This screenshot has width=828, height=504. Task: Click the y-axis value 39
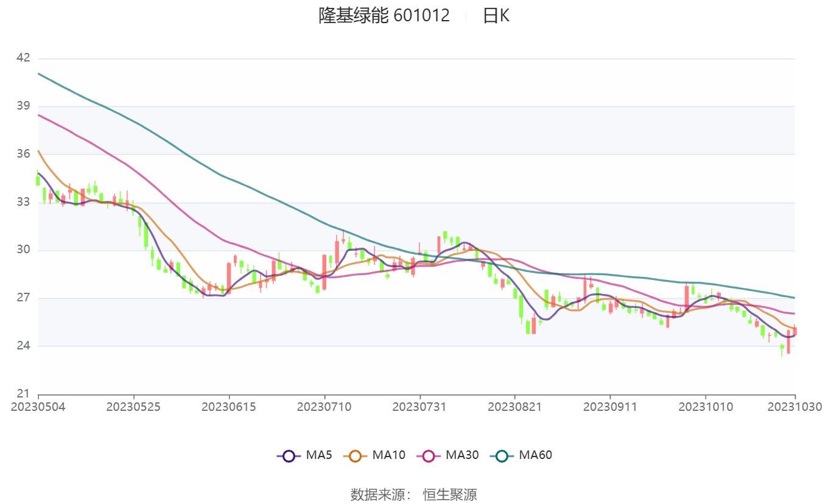(x=23, y=106)
